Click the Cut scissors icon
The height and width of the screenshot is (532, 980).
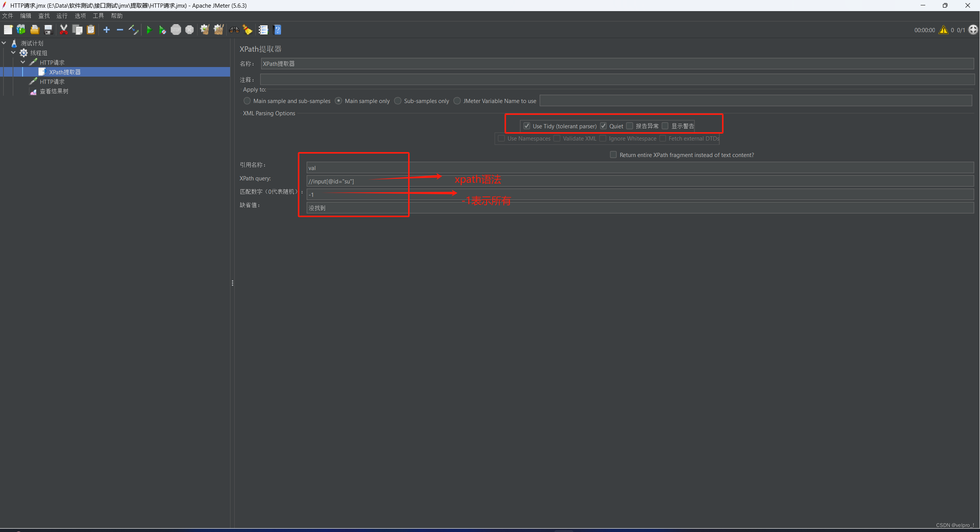(x=64, y=30)
